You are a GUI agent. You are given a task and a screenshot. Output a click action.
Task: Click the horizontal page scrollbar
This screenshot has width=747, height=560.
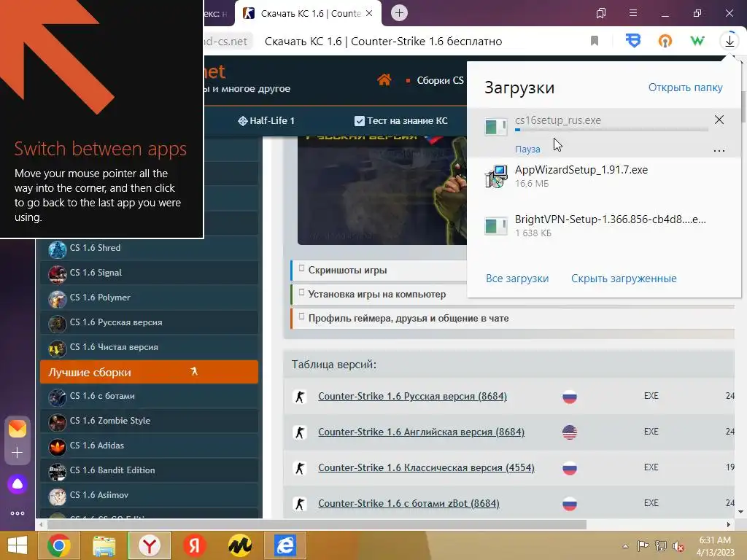click(317, 525)
